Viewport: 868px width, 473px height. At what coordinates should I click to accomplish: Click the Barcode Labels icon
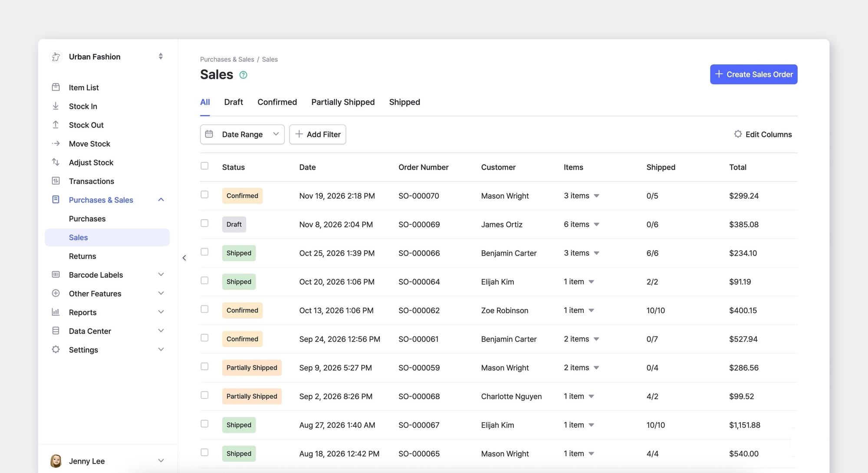pyautogui.click(x=56, y=274)
